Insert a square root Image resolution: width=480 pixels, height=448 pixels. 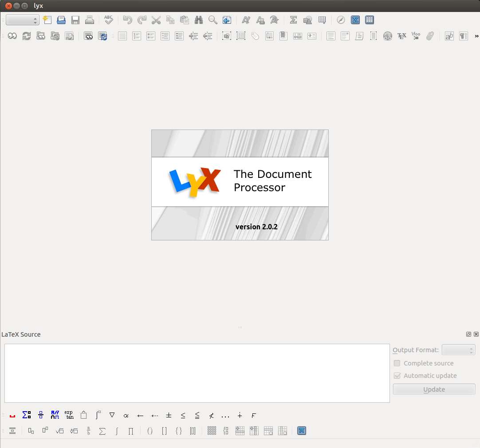click(60, 431)
